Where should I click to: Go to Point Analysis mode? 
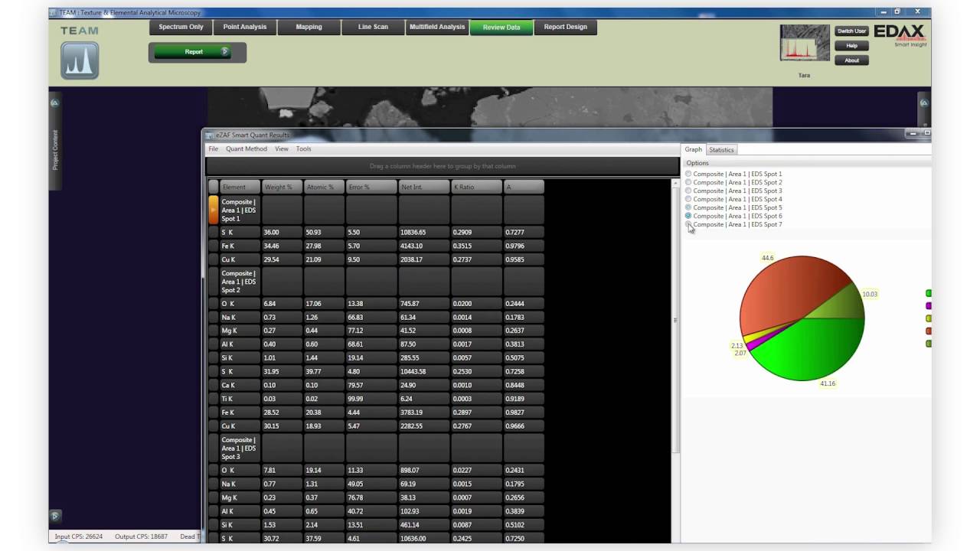click(x=245, y=27)
